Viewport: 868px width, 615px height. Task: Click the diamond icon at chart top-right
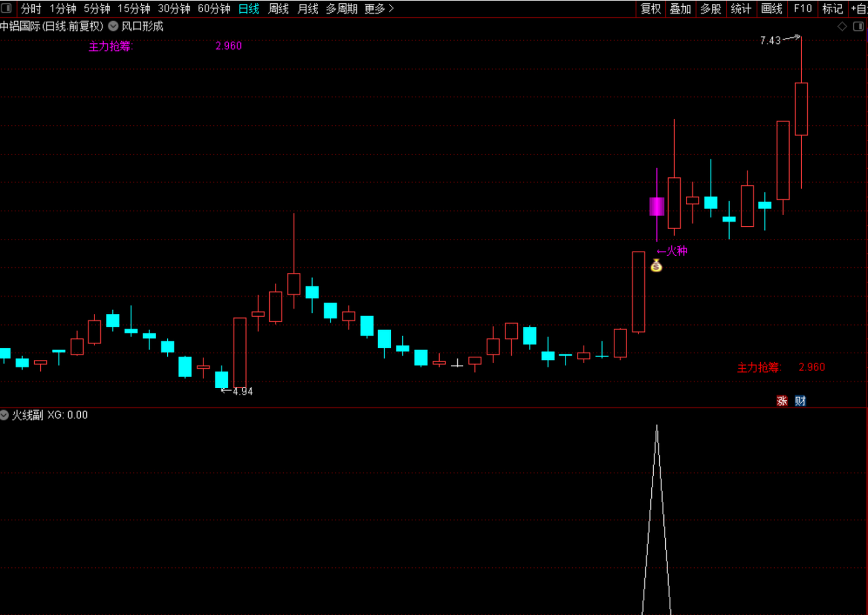[842, 26]
